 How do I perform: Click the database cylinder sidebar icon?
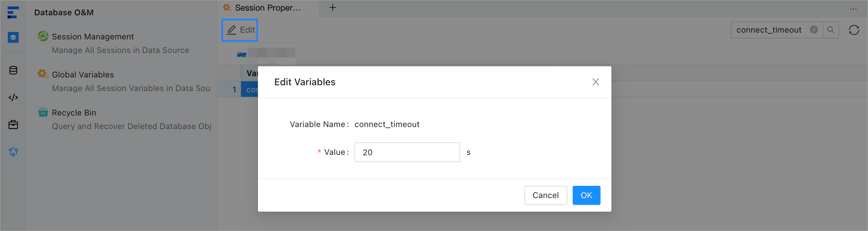tap(13, 71)
